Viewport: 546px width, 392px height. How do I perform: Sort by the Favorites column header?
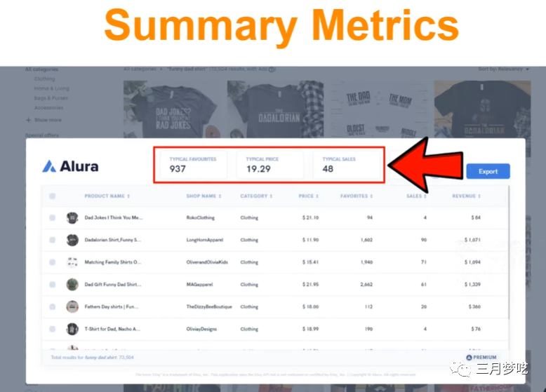pyautogui.click(x=357, y=196)
